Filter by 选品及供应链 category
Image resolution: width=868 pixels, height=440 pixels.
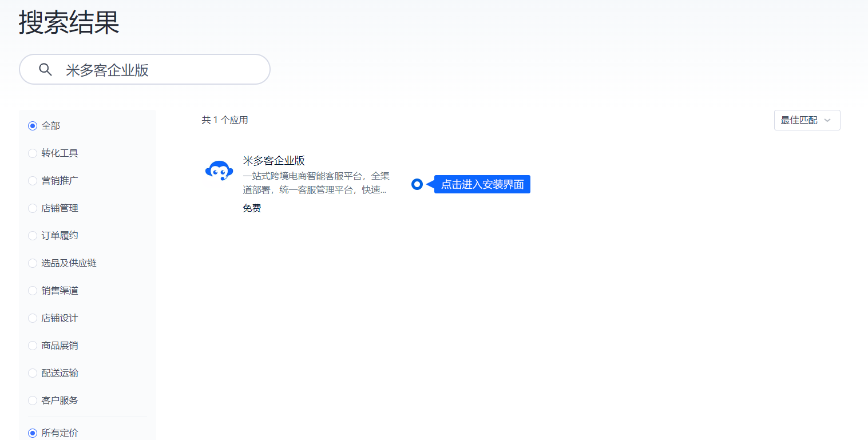tap(33, 263)
